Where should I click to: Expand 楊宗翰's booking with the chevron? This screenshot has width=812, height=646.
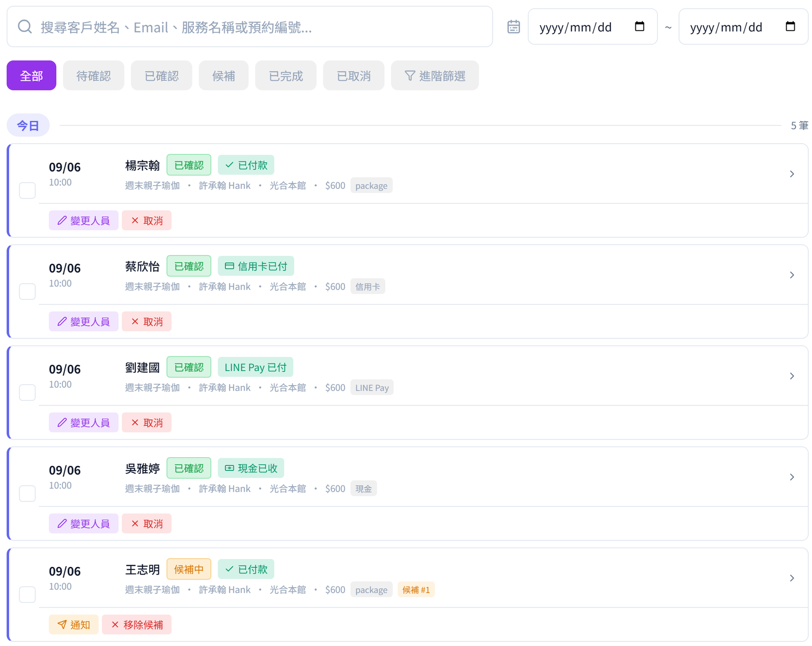(x=792, y=174)
